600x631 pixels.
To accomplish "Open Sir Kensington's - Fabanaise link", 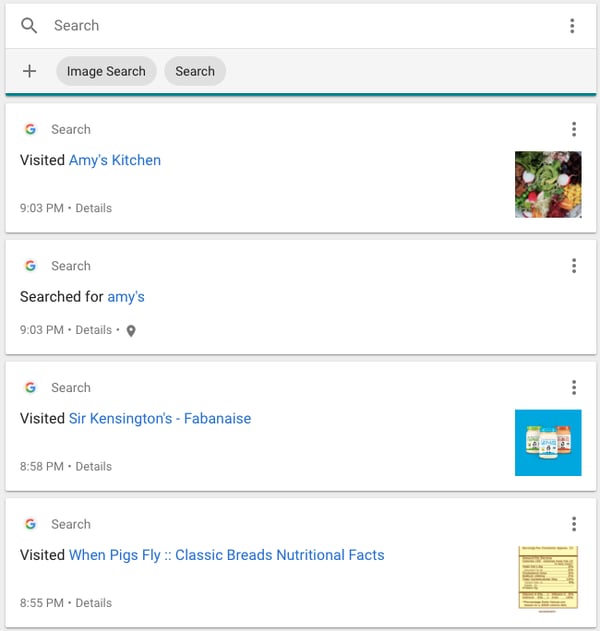I will pyautogui.click(x=159, y=418).
